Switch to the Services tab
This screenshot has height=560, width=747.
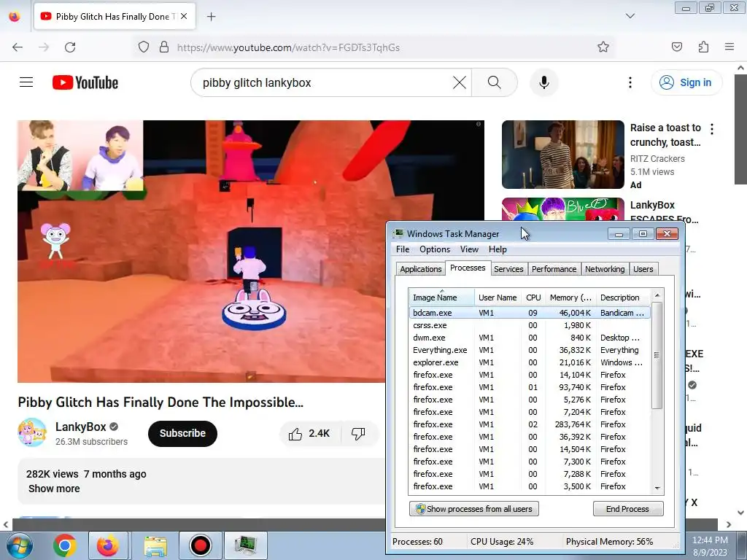coord(508,269)
